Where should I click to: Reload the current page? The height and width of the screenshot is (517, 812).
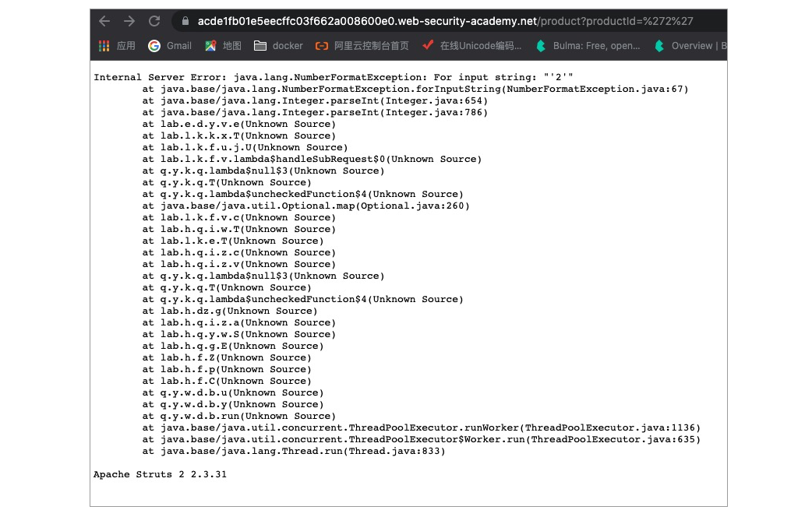[154, 21]
